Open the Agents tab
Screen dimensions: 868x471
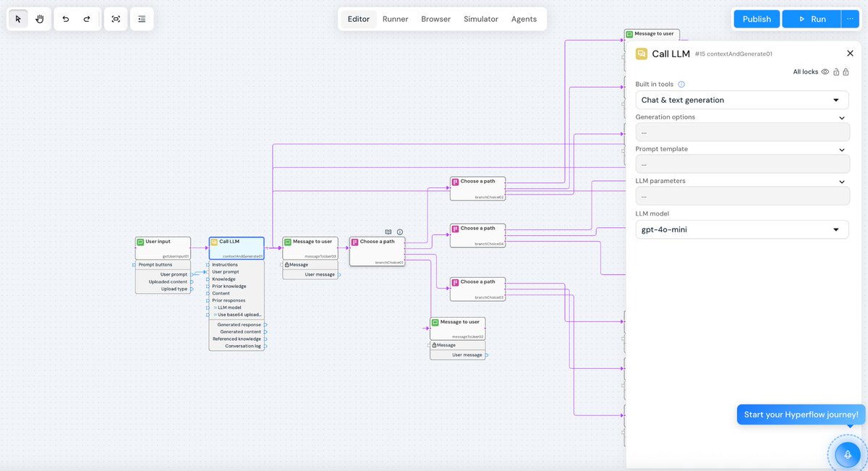tap(524, 19)
